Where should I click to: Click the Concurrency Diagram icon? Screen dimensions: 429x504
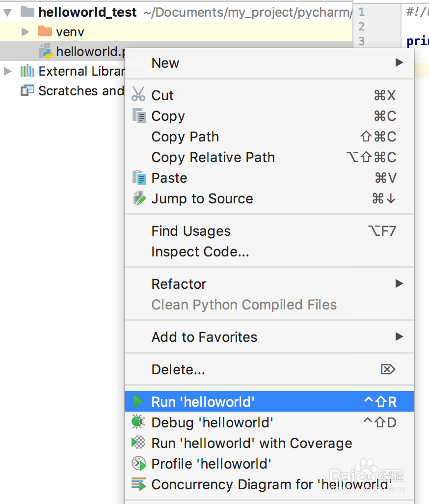pyautogui.click(x=138, y=484)
